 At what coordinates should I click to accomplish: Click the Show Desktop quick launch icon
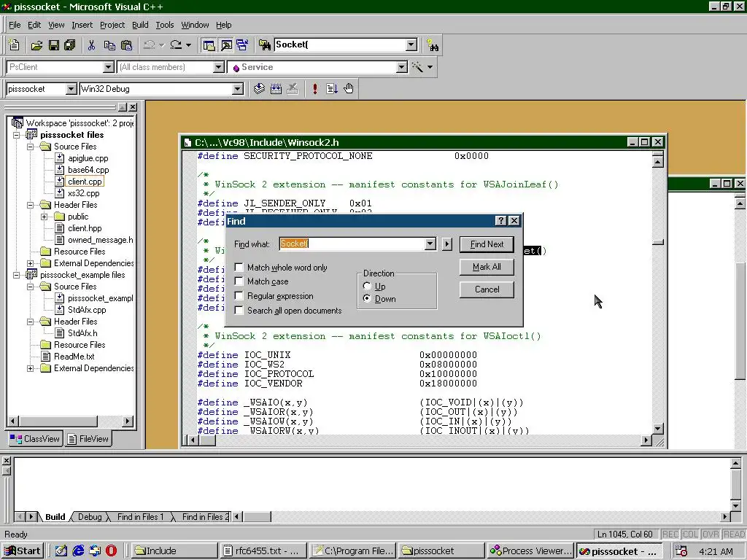[61, 551]
